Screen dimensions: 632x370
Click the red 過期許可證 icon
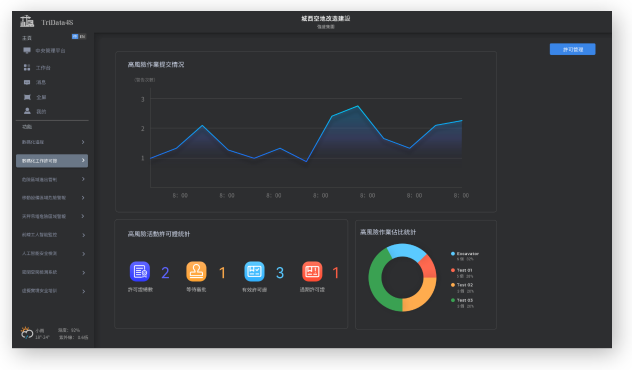[x=312, y=271]
